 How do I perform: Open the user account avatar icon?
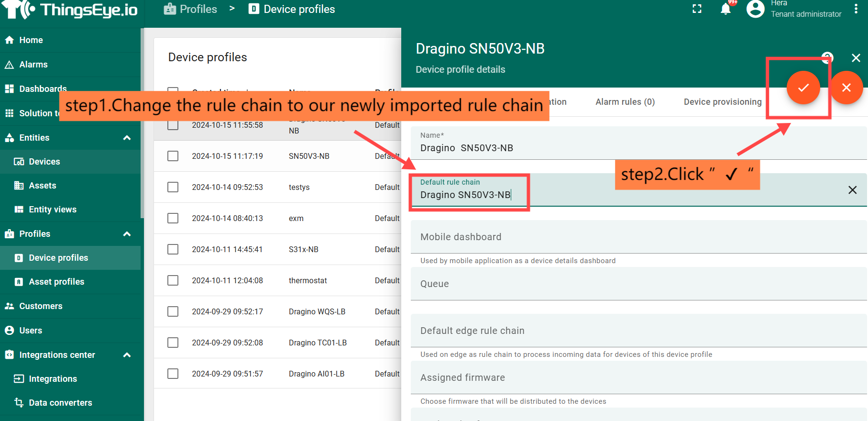755,9
